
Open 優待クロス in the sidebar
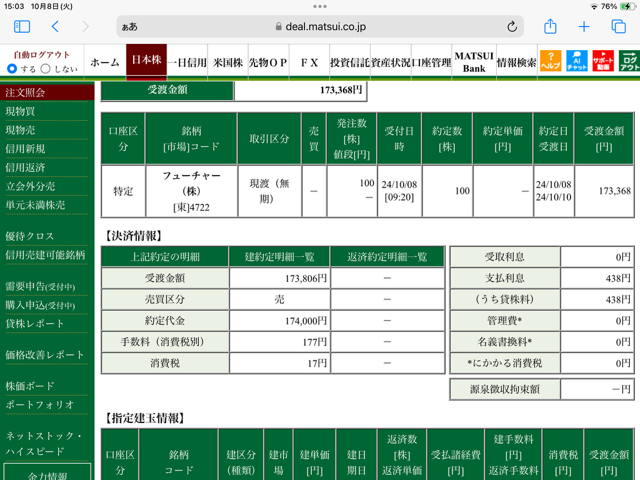click(29, 236)
